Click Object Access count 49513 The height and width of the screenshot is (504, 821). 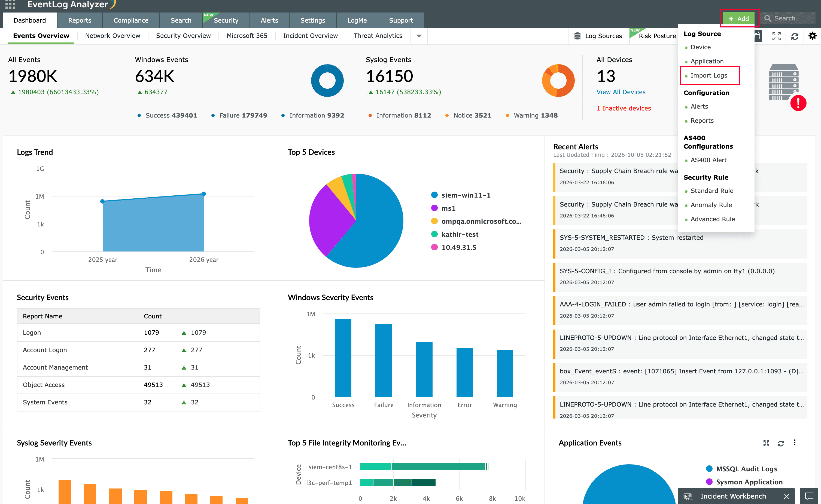153,385
